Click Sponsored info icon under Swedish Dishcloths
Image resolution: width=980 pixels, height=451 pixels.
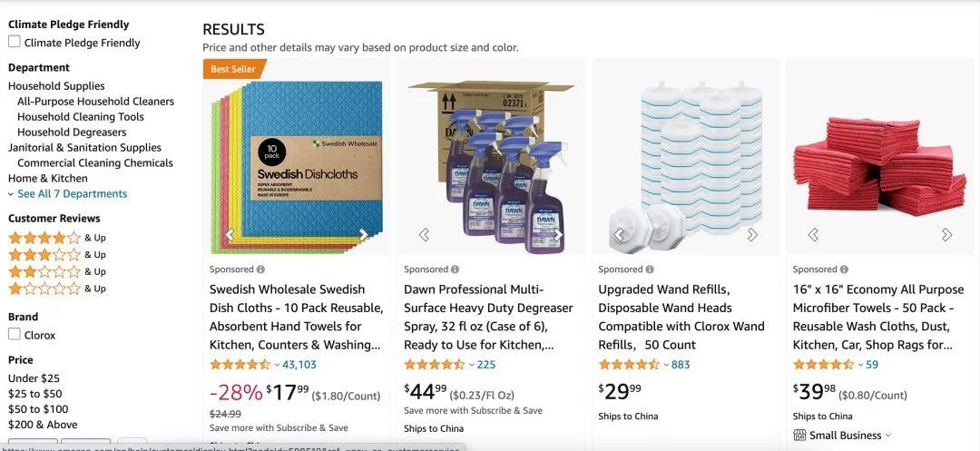tap(260, 270)
